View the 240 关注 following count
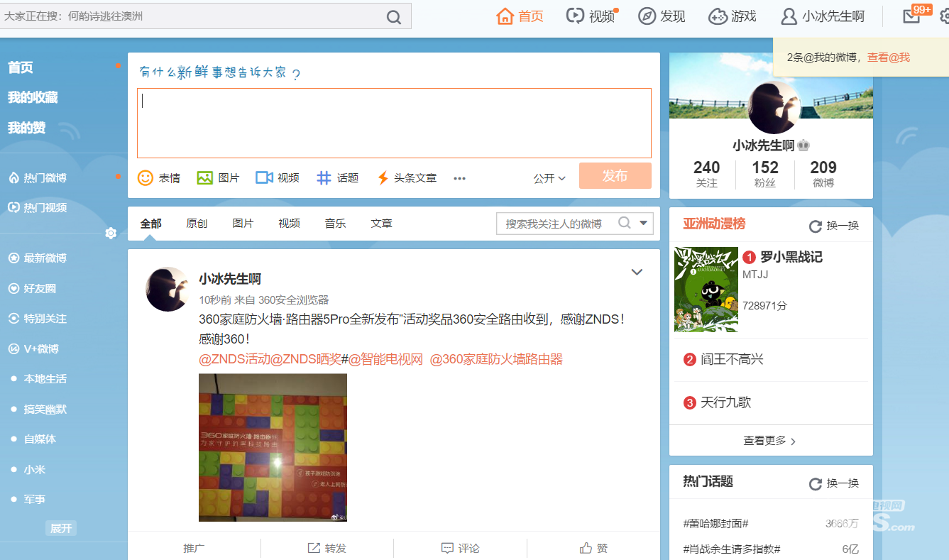The image size is (949, 560). [x=706, y=174]
